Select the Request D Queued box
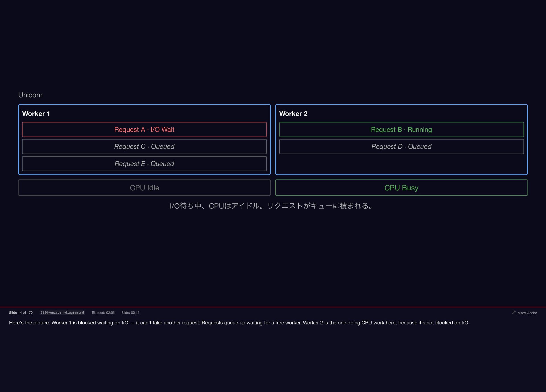Screen dimensions: 546x392 click(401, 147)
